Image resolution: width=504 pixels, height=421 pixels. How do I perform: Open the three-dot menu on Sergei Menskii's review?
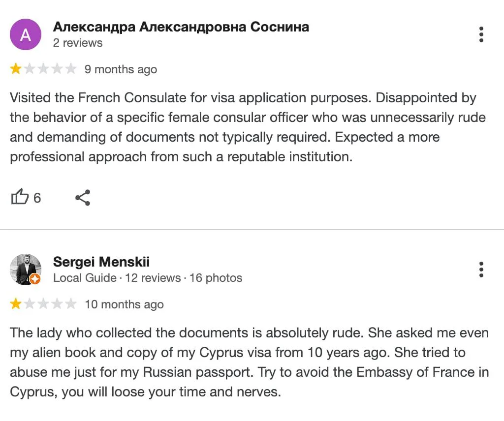click(481, 270)
